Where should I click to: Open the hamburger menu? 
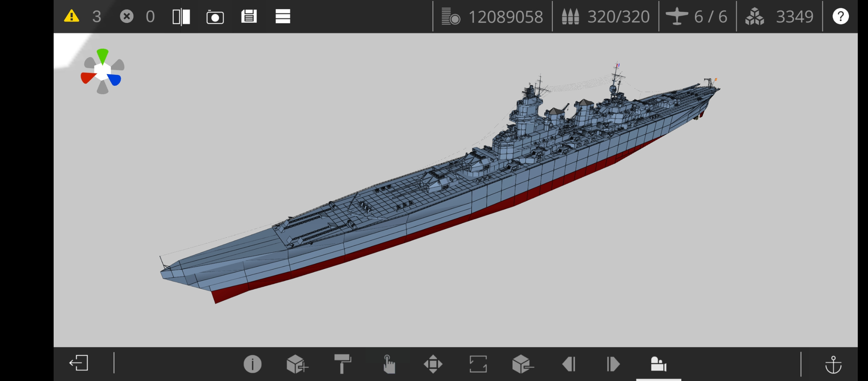tap(283, 16)
